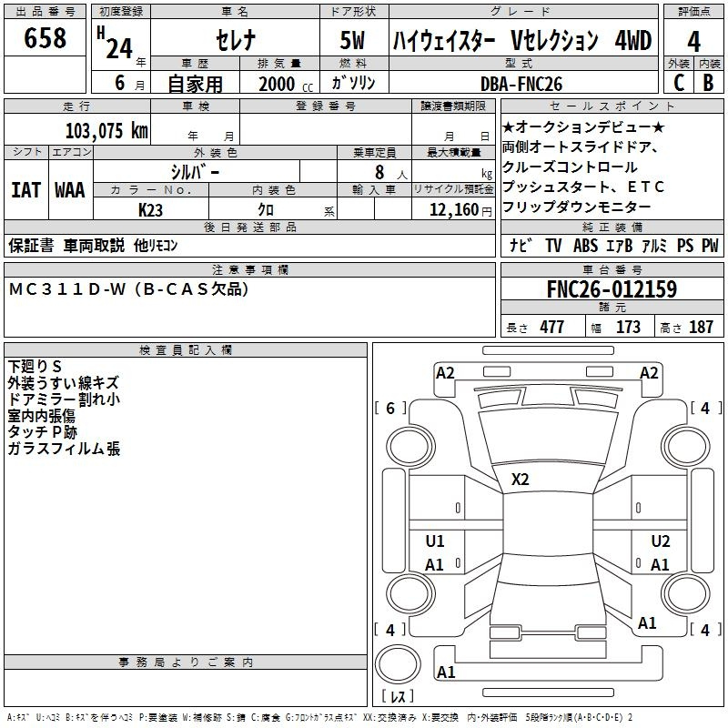Click TV in genuine equipment
The width and height of the screenshot is (728, 728).
tap(553, 245)
